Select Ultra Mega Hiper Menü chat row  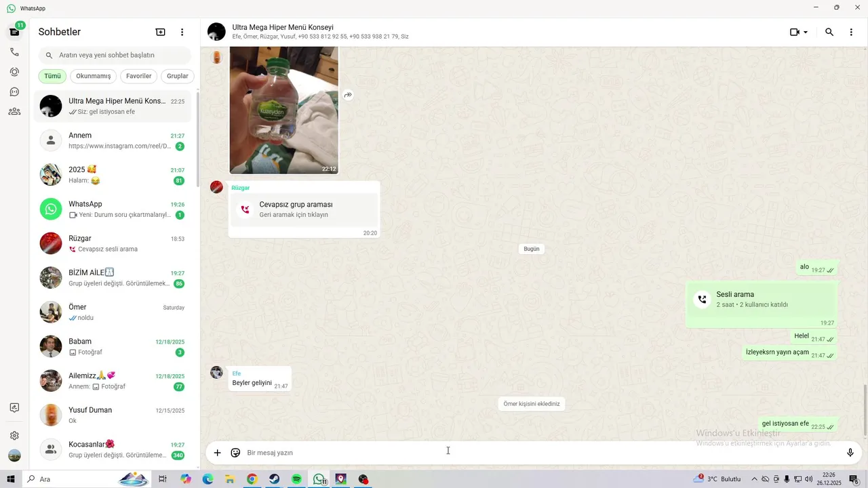coord(113,106)
